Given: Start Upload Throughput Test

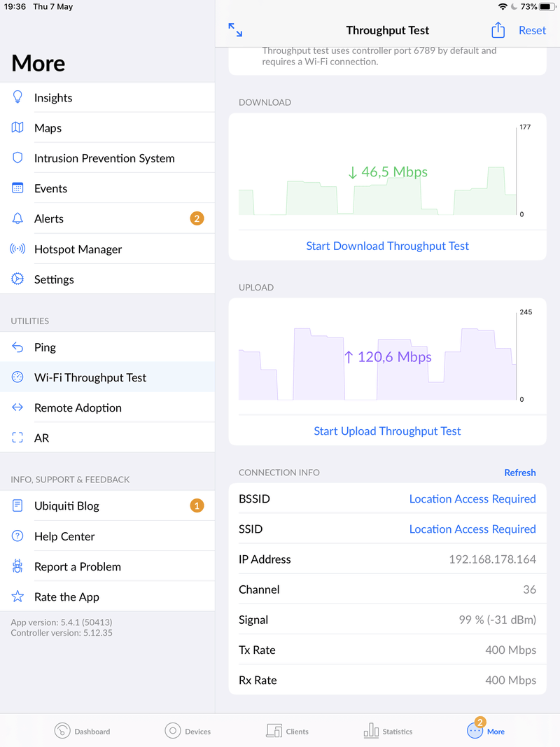Looking at the screenshot, I should (387, 431).
